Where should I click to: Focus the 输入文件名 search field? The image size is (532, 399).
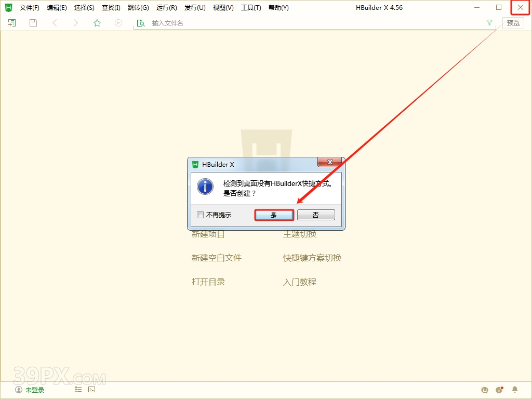[x=315, y=23]
